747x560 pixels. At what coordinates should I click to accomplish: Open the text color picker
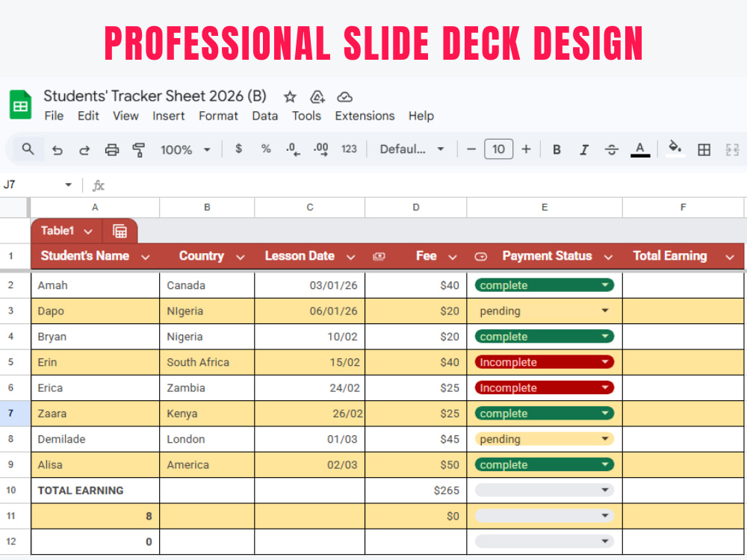pyautogui.click(x=640, y=149)
